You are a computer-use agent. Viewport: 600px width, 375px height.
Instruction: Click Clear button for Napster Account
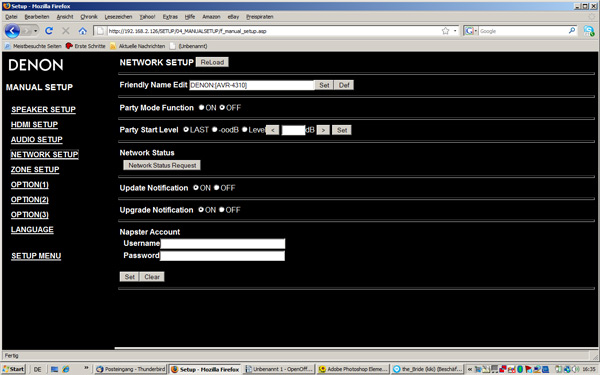click(152, 277)
